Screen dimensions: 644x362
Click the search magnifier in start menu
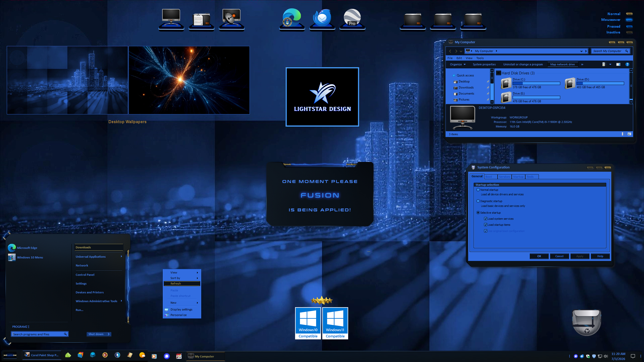pos(65,334)
